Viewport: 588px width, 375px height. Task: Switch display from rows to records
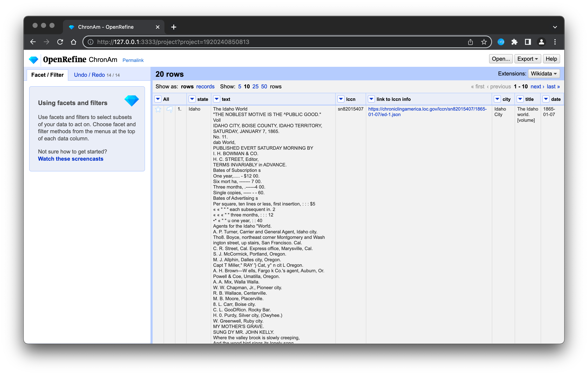click(x=205, y=86)
